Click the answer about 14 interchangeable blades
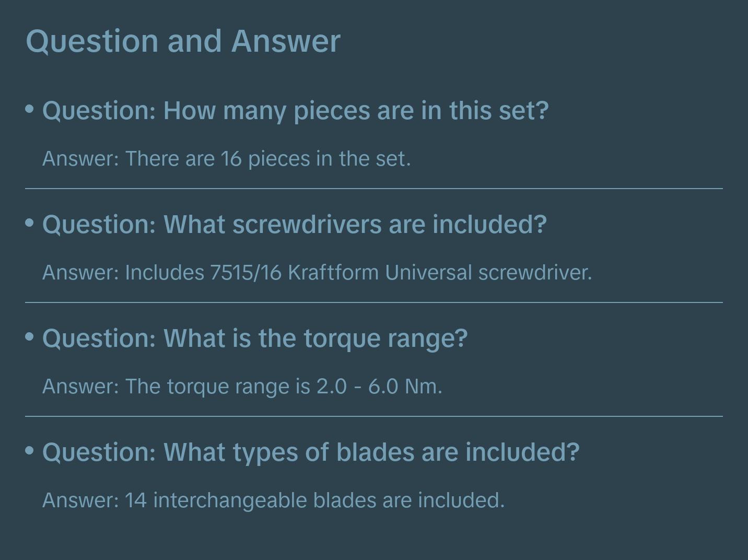 tap(273, 500)
